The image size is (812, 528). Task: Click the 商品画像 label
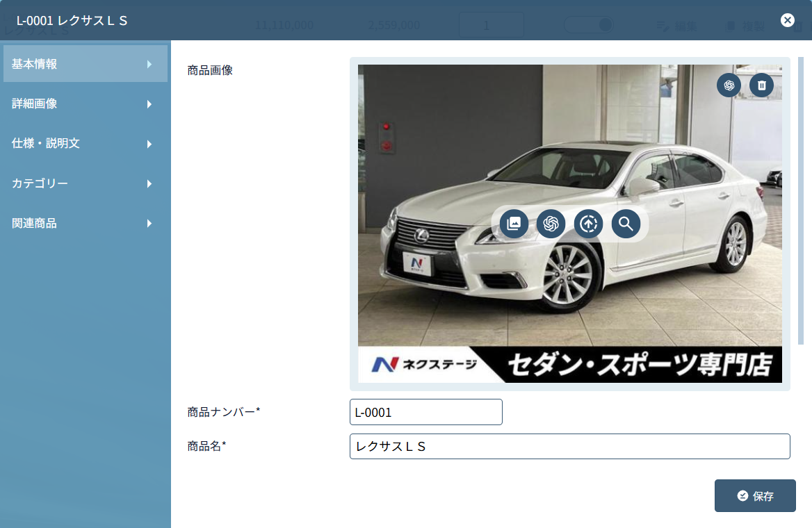pos(210,70)
